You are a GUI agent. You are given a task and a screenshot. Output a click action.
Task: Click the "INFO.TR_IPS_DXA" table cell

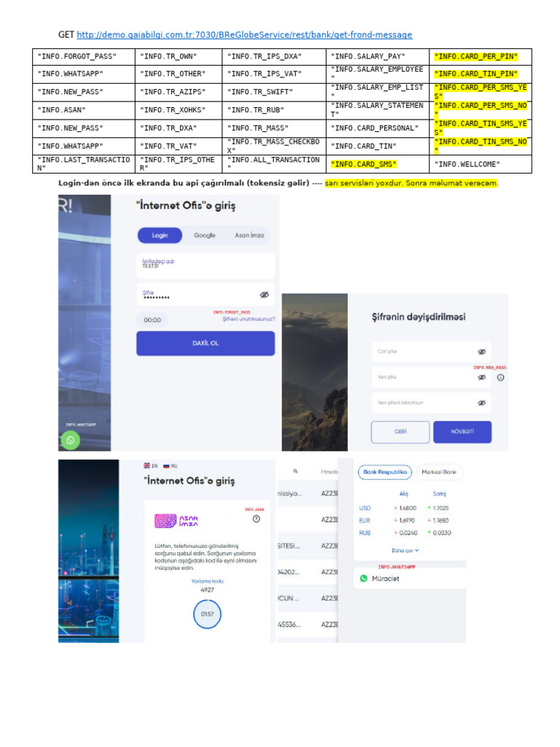tap(274, 57)
